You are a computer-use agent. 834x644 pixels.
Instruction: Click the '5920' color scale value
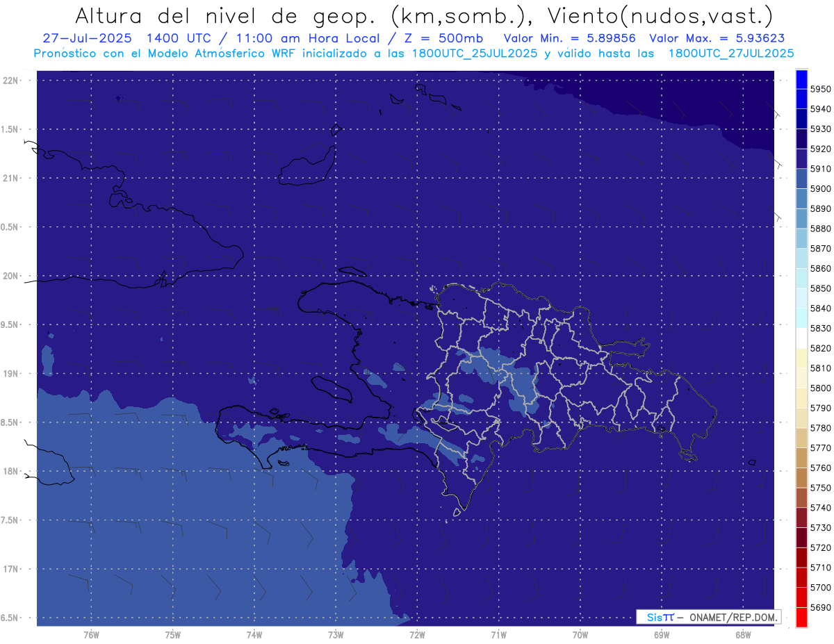click(x=821, y=149)
